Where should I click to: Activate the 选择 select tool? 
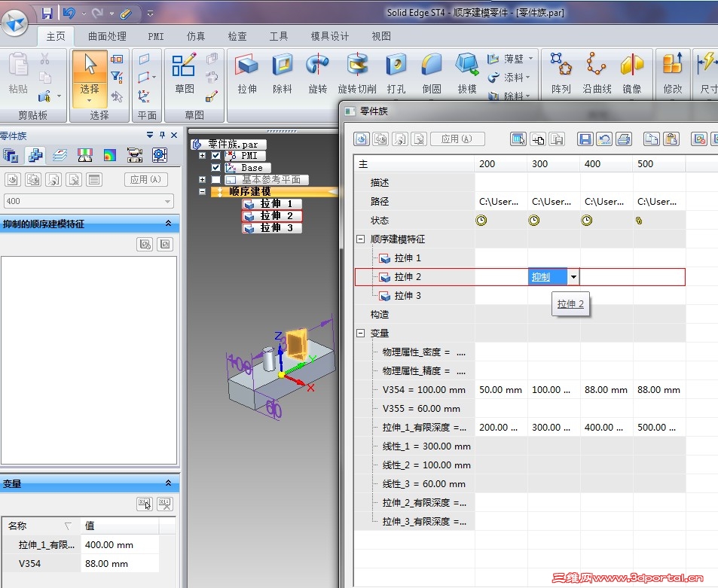(x=90, y=79)
